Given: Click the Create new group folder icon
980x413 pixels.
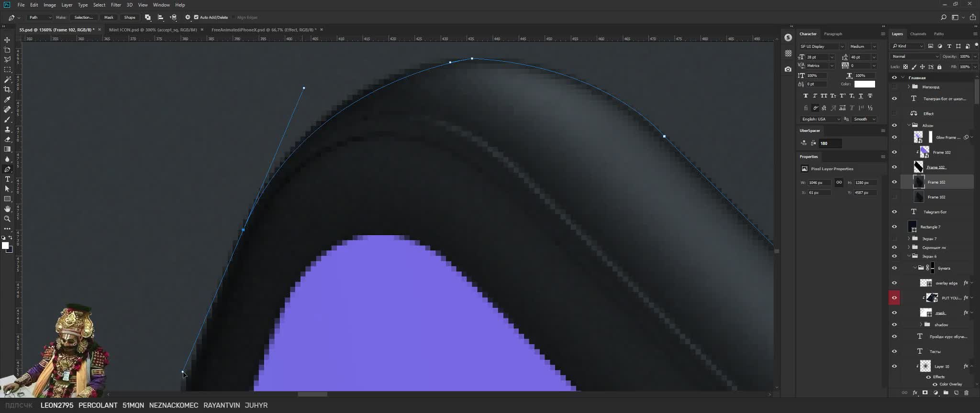Looking at the screenshot, I should [946, 393].
